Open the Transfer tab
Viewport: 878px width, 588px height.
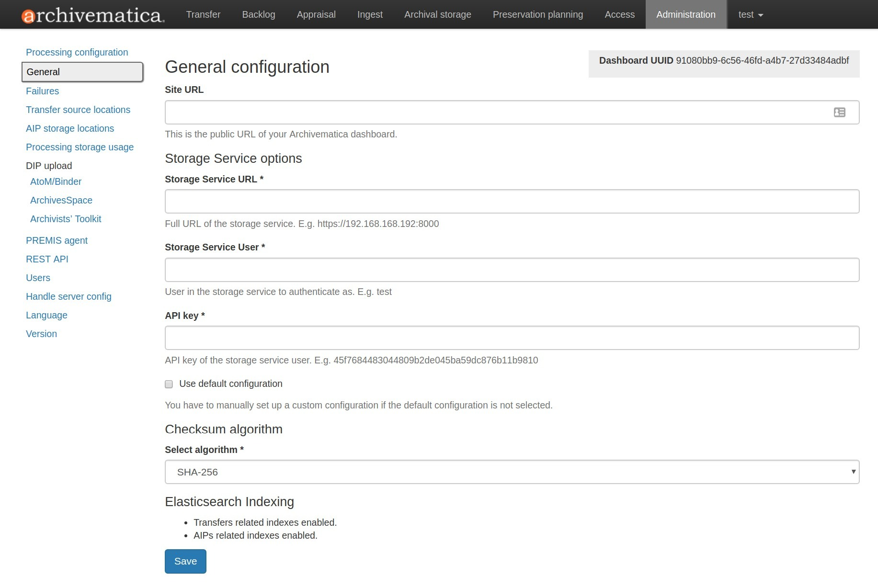[203, 15]
